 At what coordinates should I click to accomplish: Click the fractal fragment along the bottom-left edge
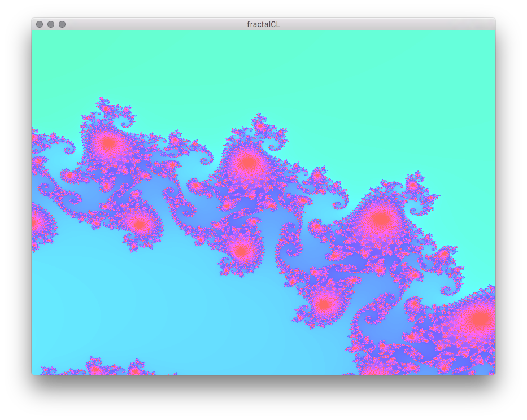click(x=96, y=368)
